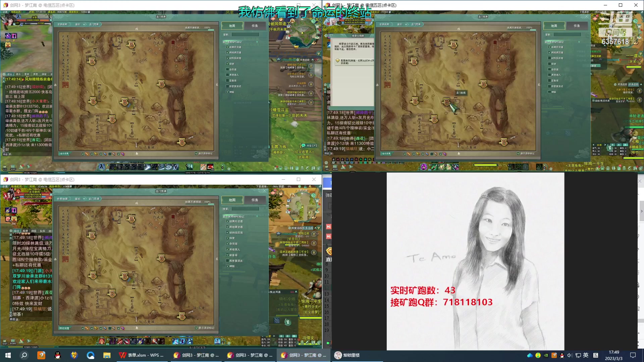The height and width of the screenshot is (362, 644).
Task: Click the eastern carriage icon in top-left map
Action: tap(161, 84)
